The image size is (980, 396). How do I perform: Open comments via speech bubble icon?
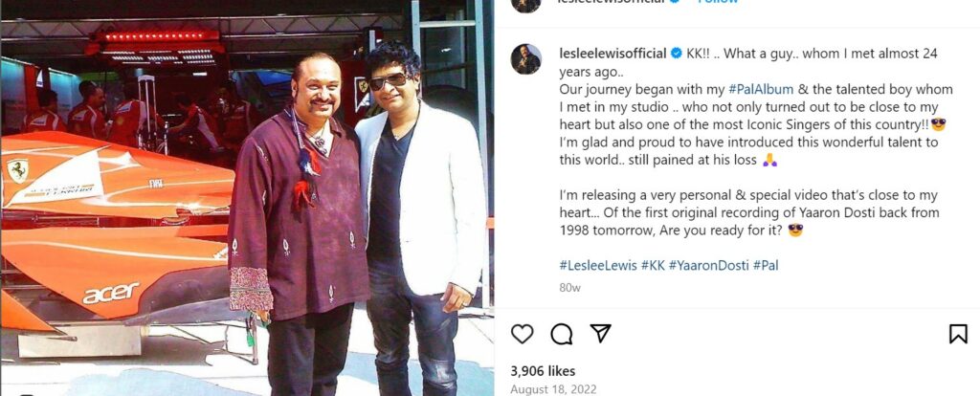click(x=561, y=334)
